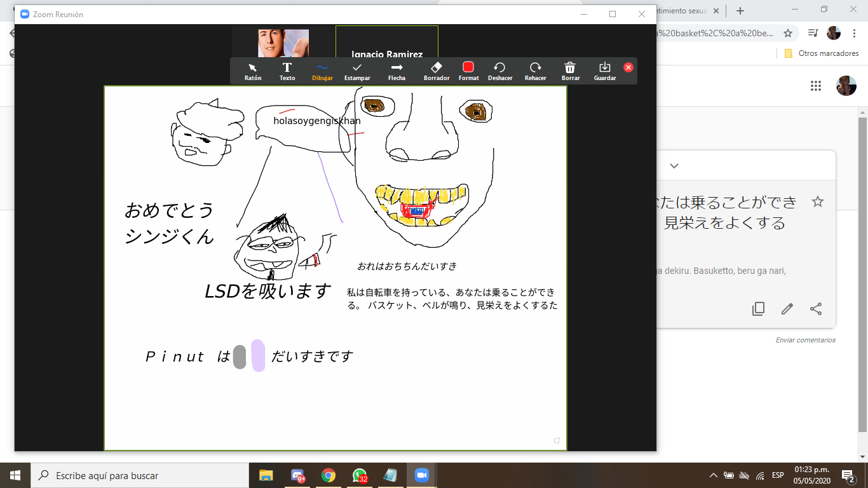Clear drawings with the Borrar trash icon
Viewport: 868px width, 488px height.
point(571,71)
